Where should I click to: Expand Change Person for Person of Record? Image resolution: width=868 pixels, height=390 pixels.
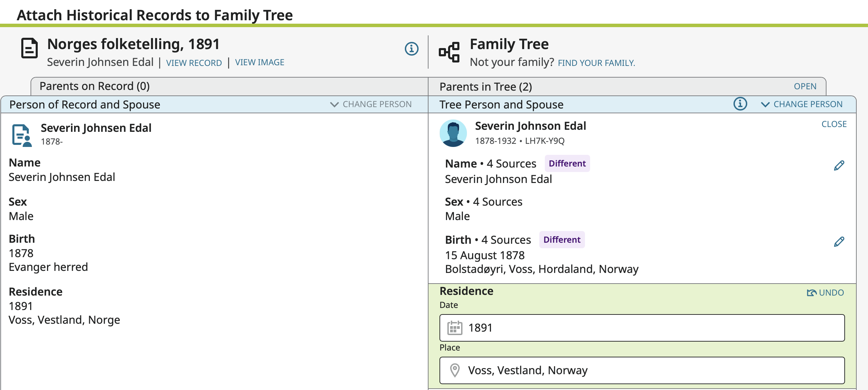coord(371,104)
